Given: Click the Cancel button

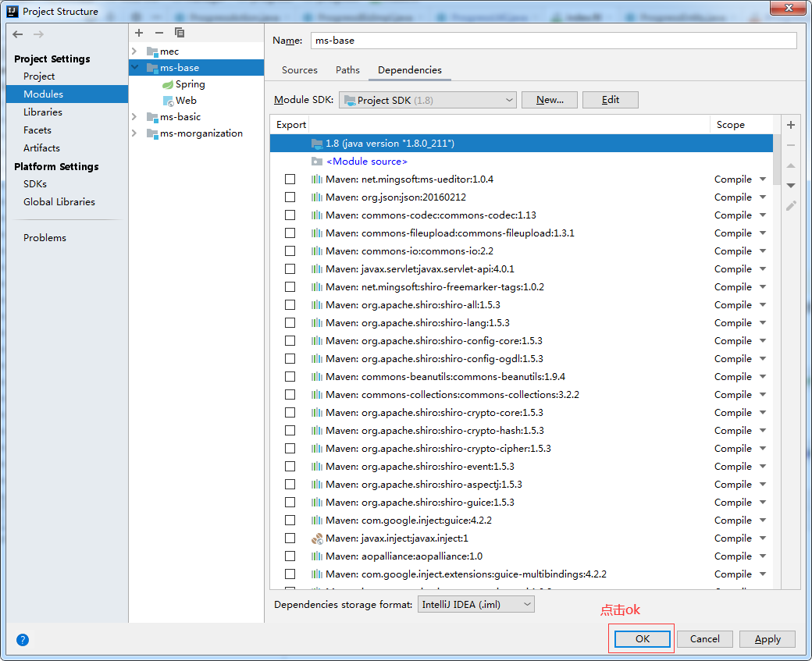Looking at the screenshot, I should pos(705,639).
